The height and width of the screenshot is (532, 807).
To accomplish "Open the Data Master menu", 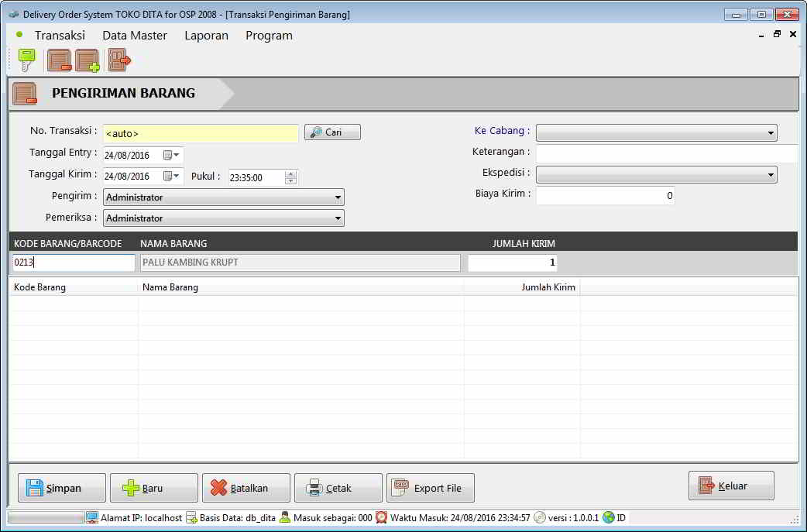I will [x=135, y=36].
